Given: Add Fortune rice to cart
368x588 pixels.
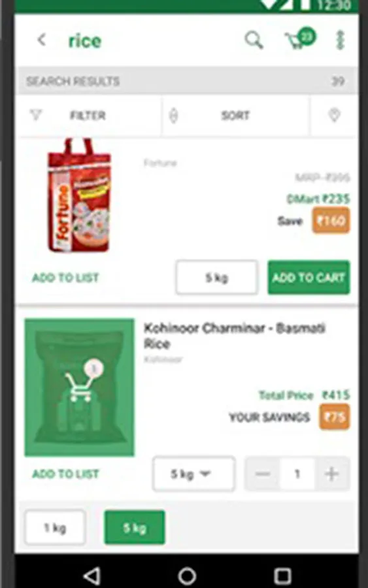Looking at the screenshot, I should coord(309,278).
